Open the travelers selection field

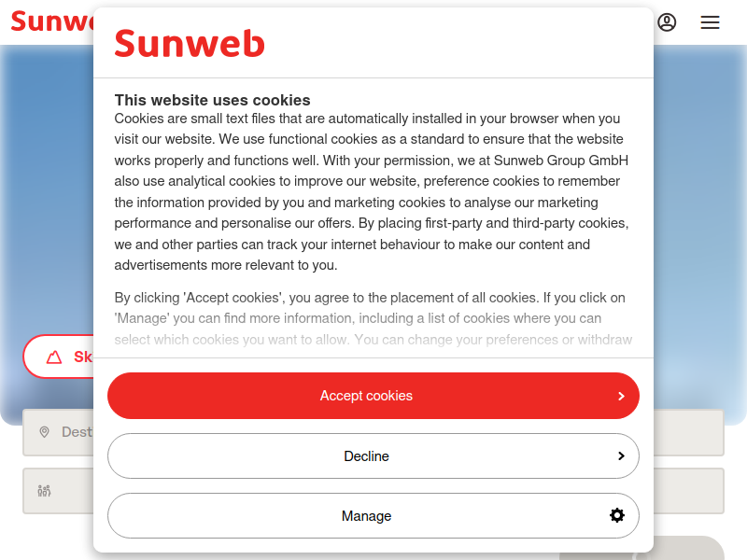[59, 491]
